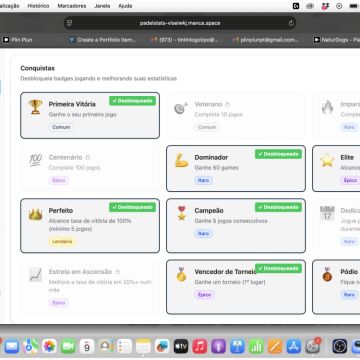Click the padelstats URL in address bar

[180, 23]
